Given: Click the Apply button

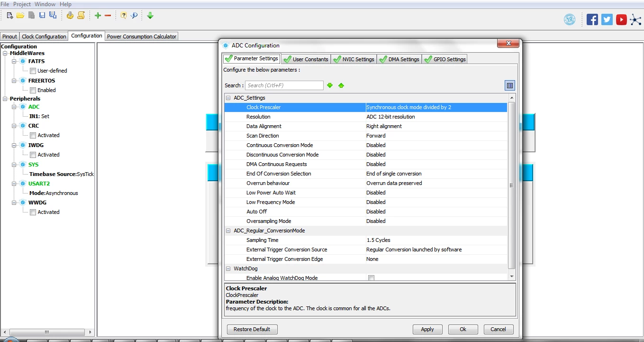Looking at the screenshot, I should 427,329.
